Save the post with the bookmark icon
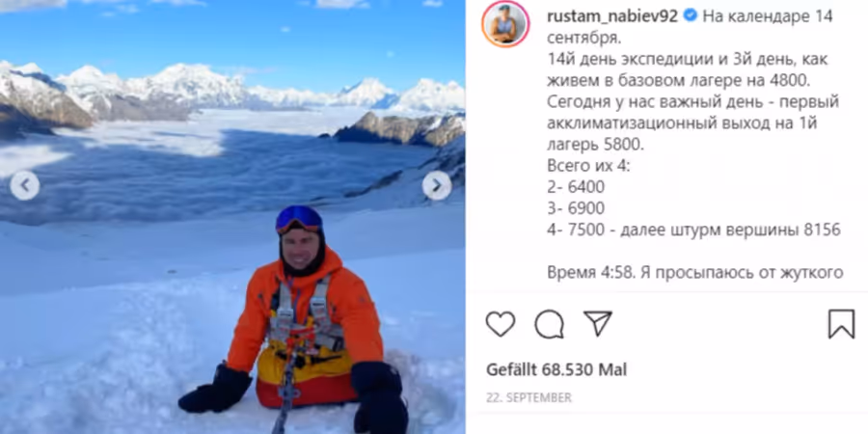Viewport: 868px width, 434px height. coord(841,324)
